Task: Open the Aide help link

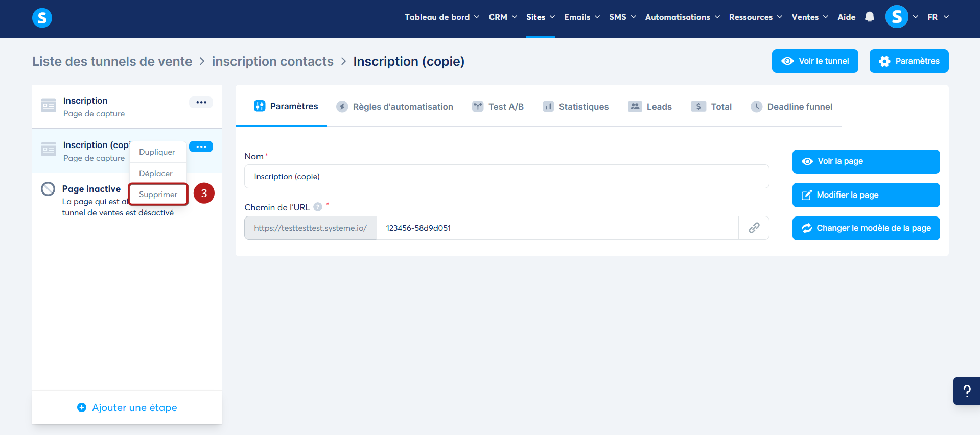Action: tap(846, 17)
